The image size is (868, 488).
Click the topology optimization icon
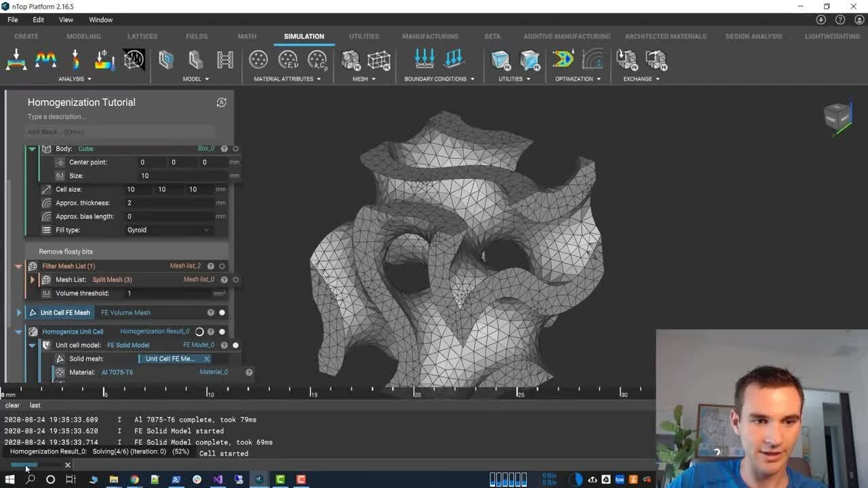coord(563,60)
